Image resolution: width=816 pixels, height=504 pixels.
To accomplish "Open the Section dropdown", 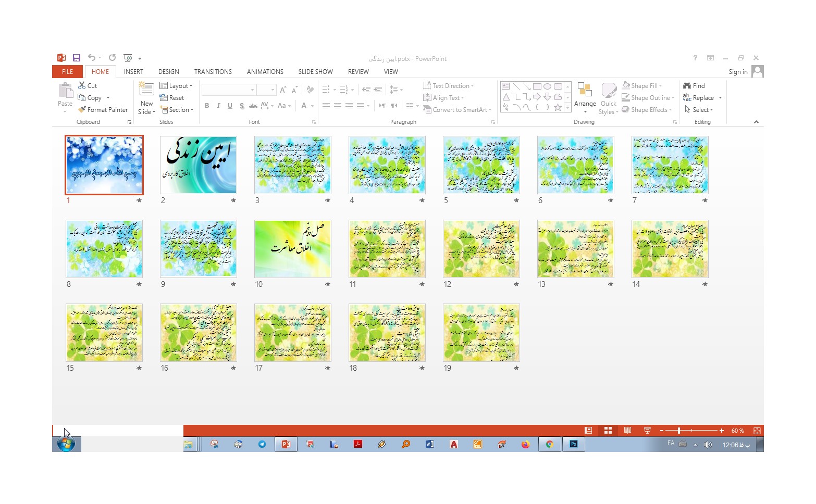I will pos(177,109).
